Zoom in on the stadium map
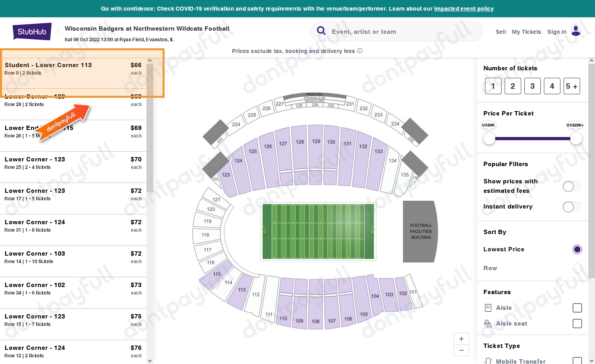This screenshot has width=595, height=364. click(x=461, y=339)
